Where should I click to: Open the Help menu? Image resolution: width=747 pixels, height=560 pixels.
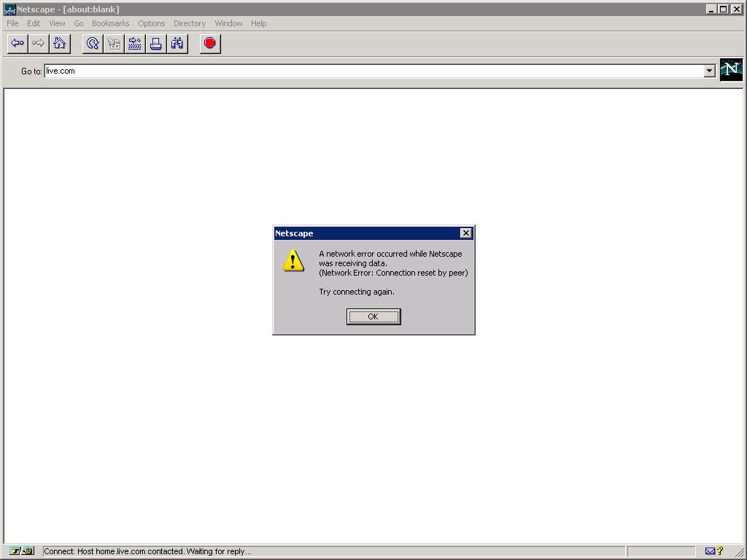coord(259,23)
